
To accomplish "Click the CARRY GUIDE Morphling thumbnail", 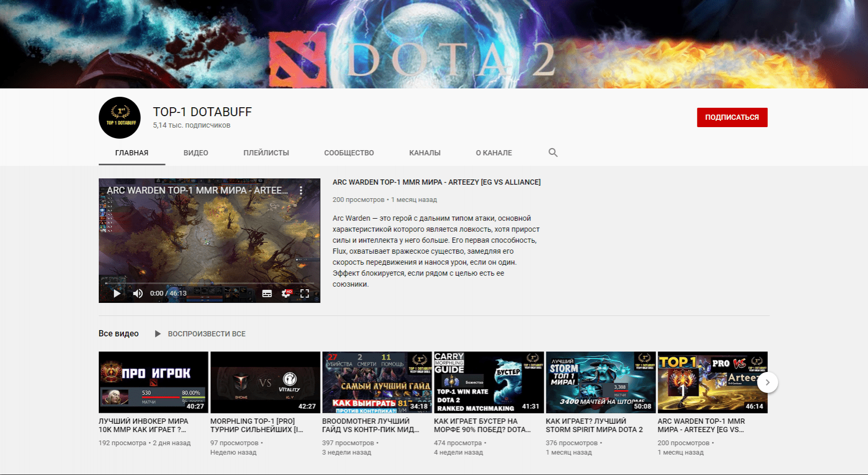I will pyautogui.click(x=489, y=382).
